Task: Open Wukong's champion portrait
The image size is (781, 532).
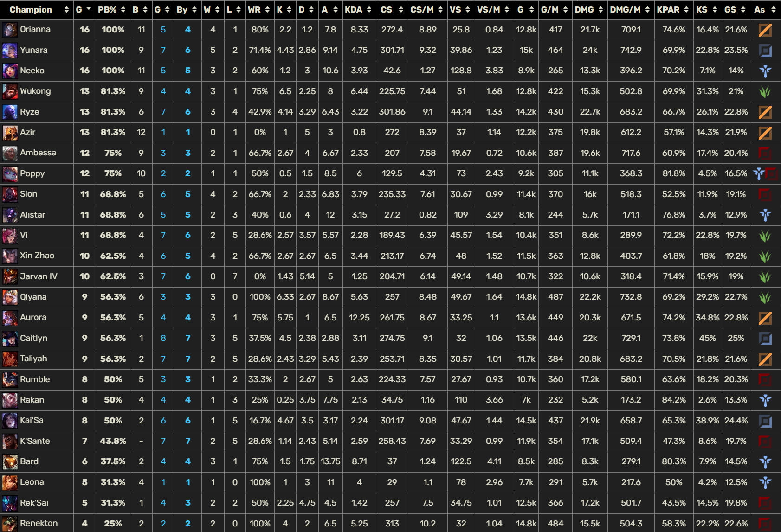Action: coord(10,91)
